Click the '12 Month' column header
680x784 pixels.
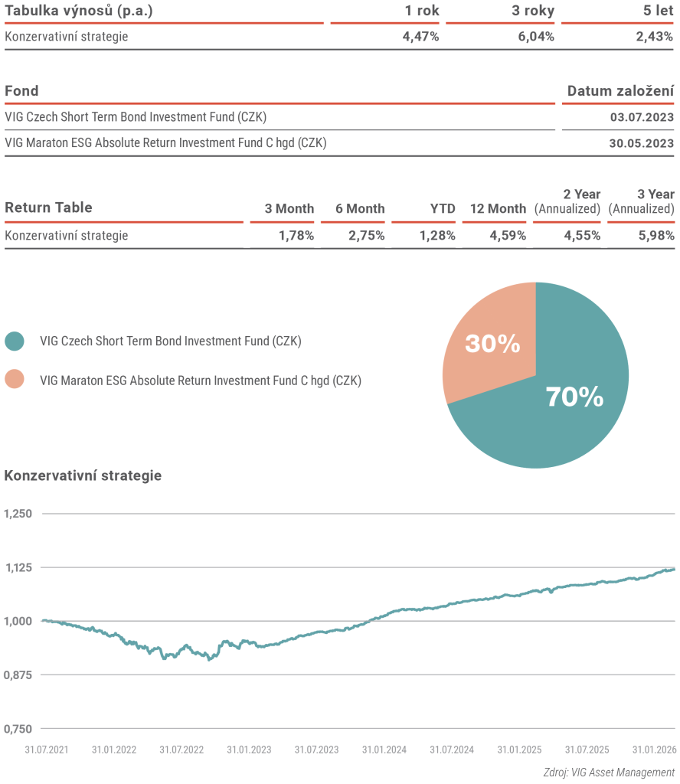point(498,208)
